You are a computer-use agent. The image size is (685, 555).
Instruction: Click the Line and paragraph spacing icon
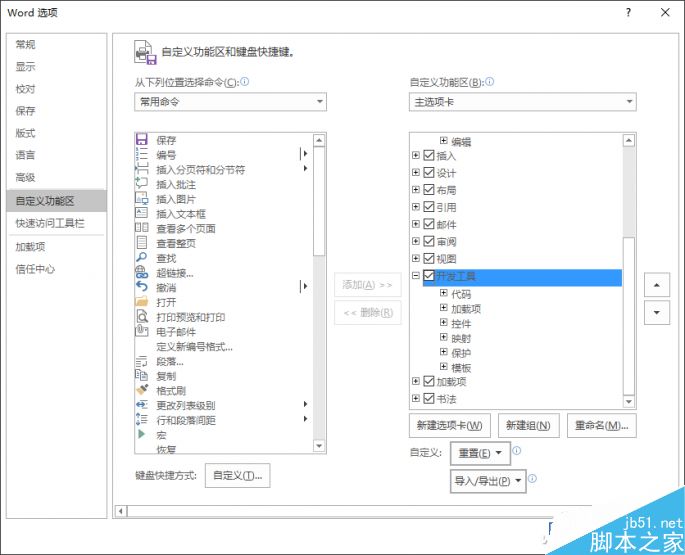142,420
